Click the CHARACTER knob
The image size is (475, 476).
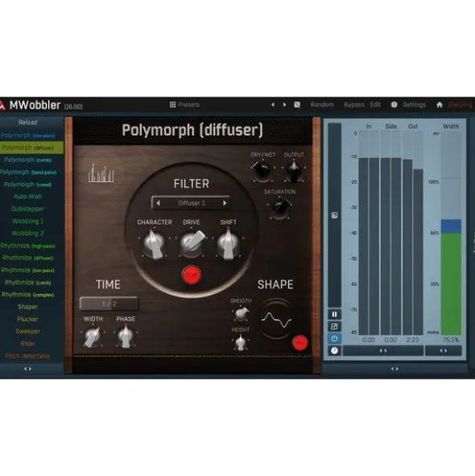[155, 244]
